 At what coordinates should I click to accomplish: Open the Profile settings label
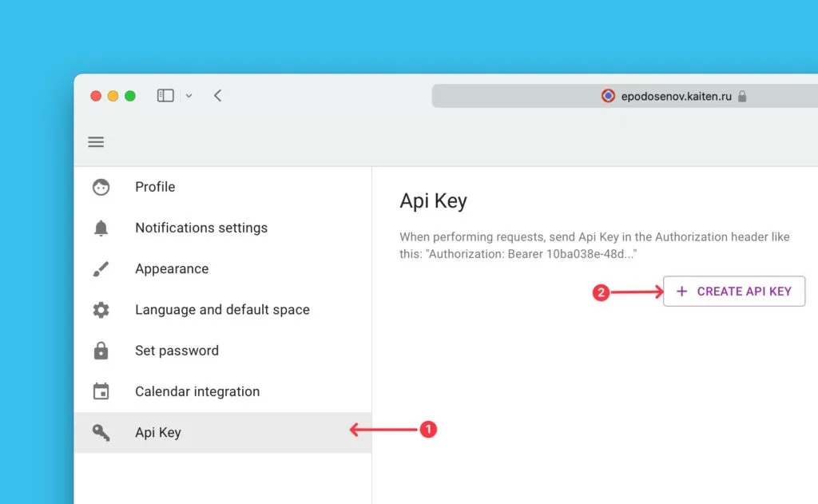[155, 187]
